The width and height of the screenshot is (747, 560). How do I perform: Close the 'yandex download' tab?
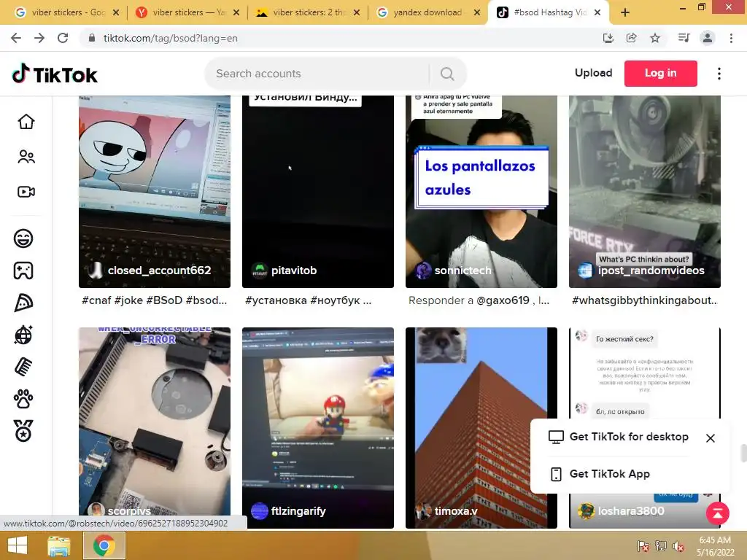coord(477,12)
